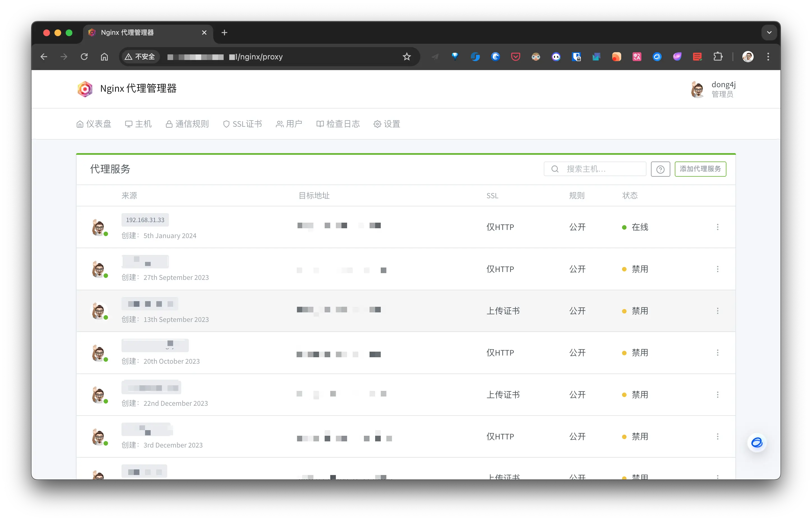This screenshot has width=812, height=521.
Task: Click the floating blue assistant button
Action: click(x=756, y=442)
